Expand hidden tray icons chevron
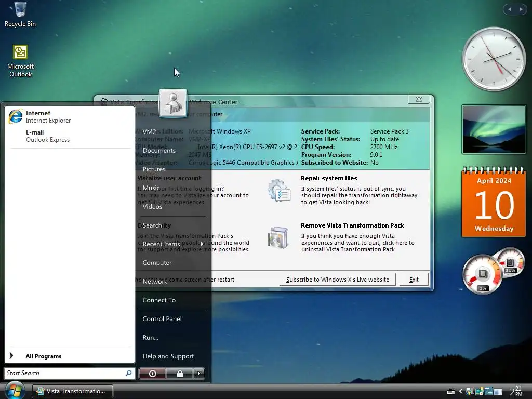532x399 pixels. (x=460, y=392)
